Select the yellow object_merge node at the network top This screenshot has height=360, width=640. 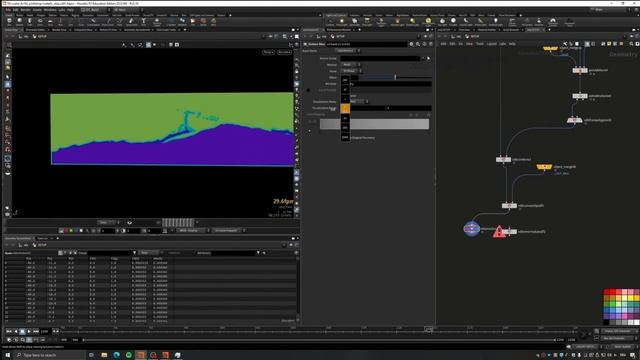tap(550, 49)
